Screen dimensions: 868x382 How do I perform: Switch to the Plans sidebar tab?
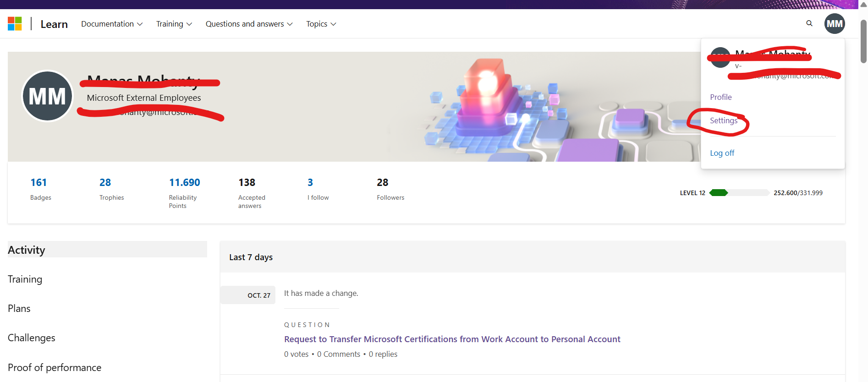click(x=19, y=308)
